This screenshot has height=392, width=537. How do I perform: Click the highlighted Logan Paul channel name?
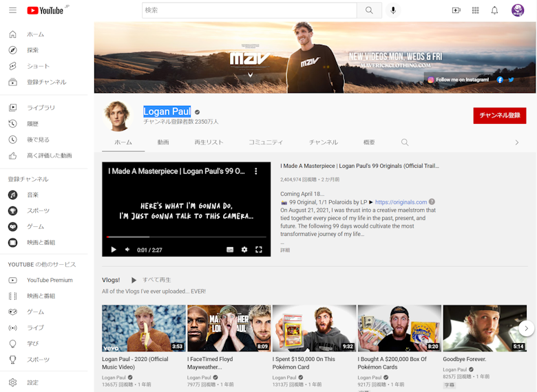(x=167, y=111)
